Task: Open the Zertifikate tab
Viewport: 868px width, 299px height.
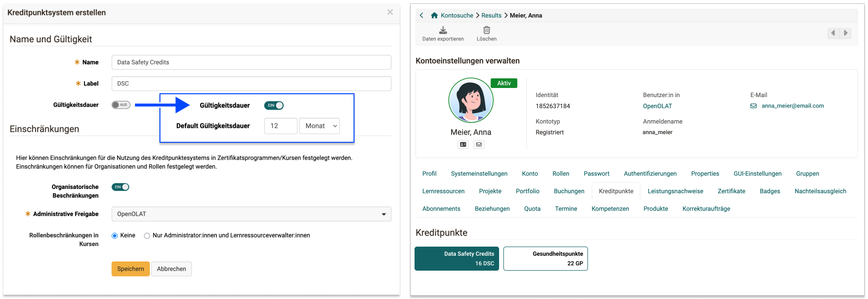Action: point(731,191)
